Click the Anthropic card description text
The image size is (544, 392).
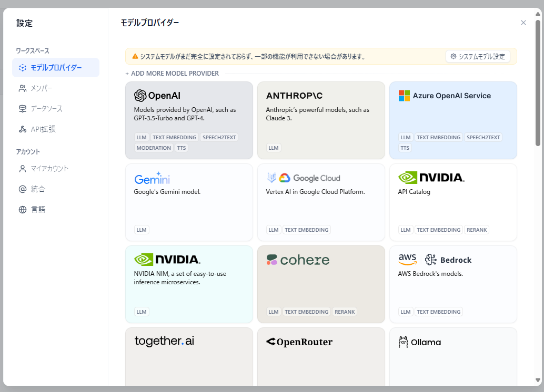click(x=317, y=114)
